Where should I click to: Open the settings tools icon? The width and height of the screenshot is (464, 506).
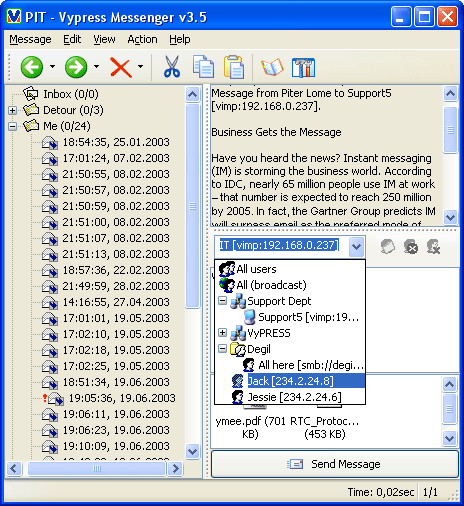tap(303, 67)
